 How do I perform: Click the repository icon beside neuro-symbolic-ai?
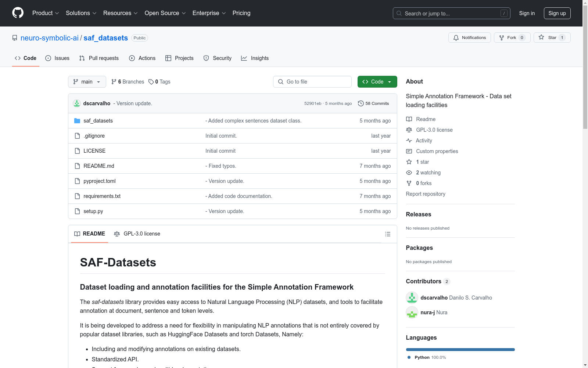15,38
